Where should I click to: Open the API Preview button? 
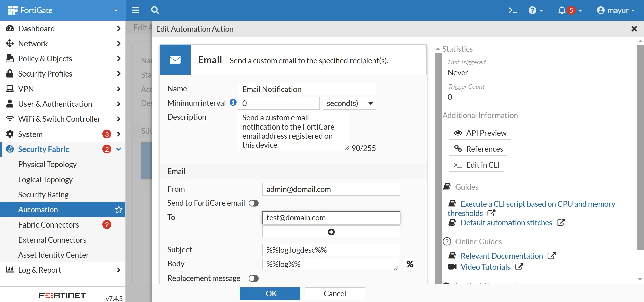click(480, 133)
